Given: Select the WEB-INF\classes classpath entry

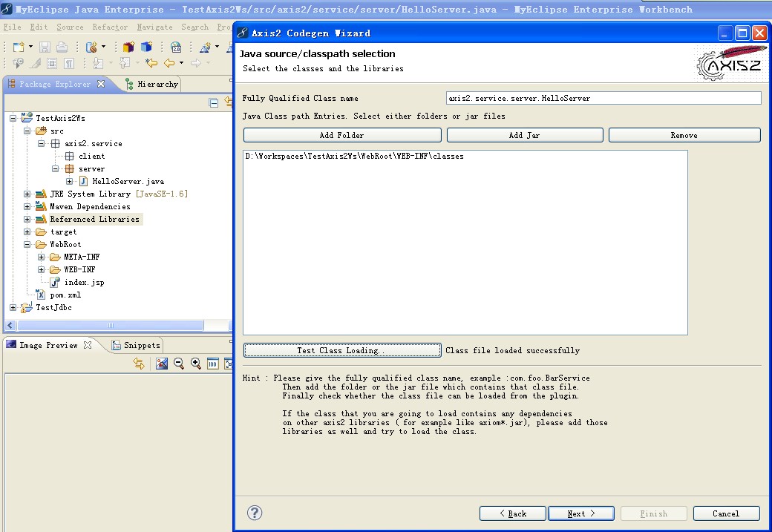Looking at the screenshot, I should (x=355, y=157).
